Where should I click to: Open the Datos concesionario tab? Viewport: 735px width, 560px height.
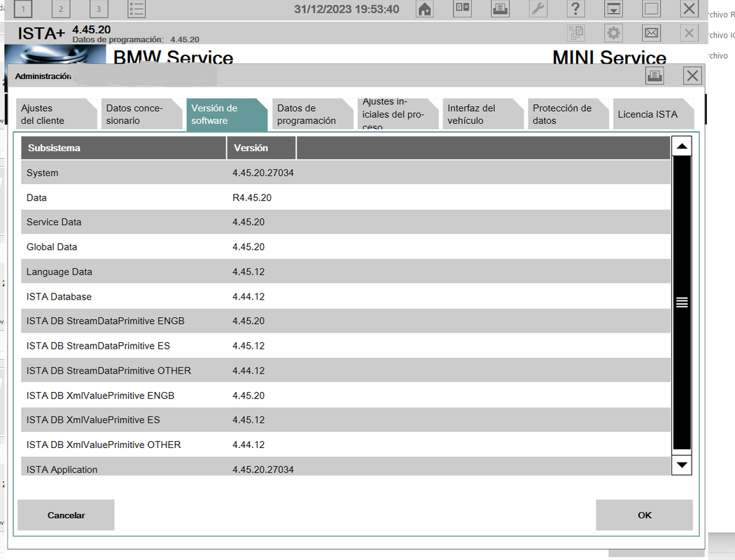pos(141,114)
